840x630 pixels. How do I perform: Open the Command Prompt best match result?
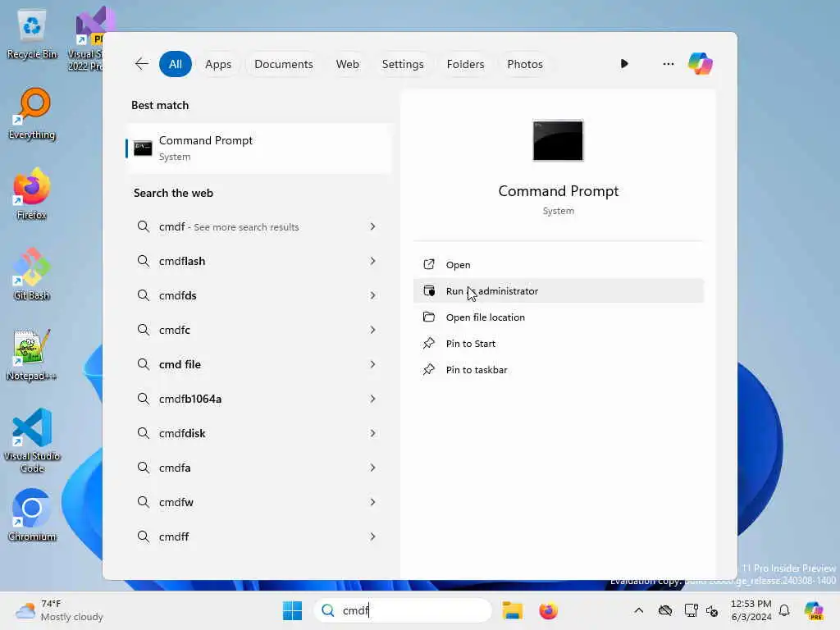pyautogui.click(x=259, y=148)
